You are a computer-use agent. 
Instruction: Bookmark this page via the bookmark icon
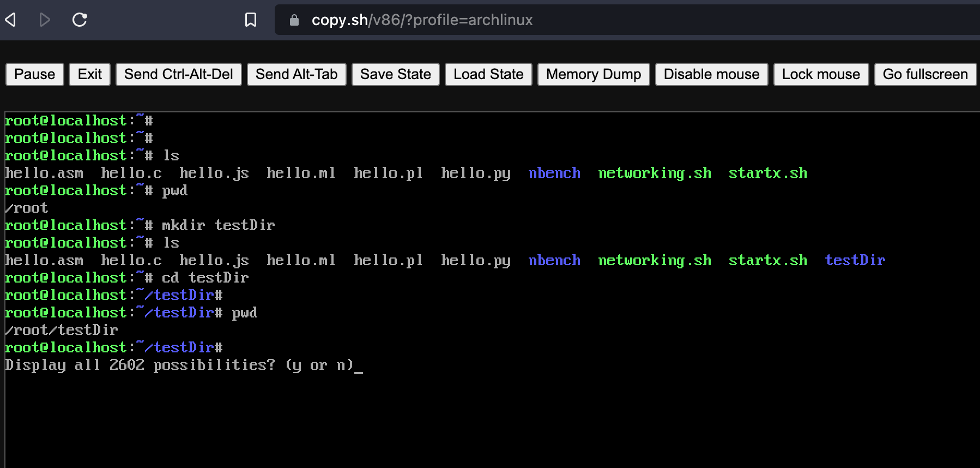click(251, 20)
